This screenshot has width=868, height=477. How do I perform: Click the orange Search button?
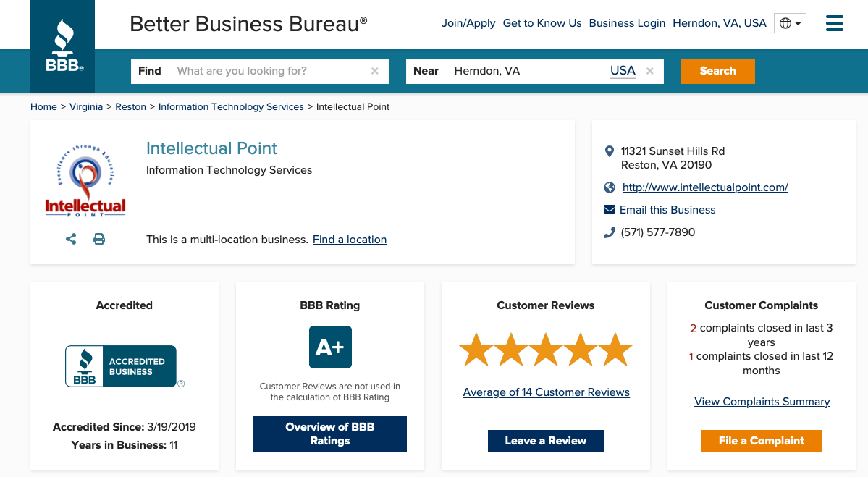718,71
